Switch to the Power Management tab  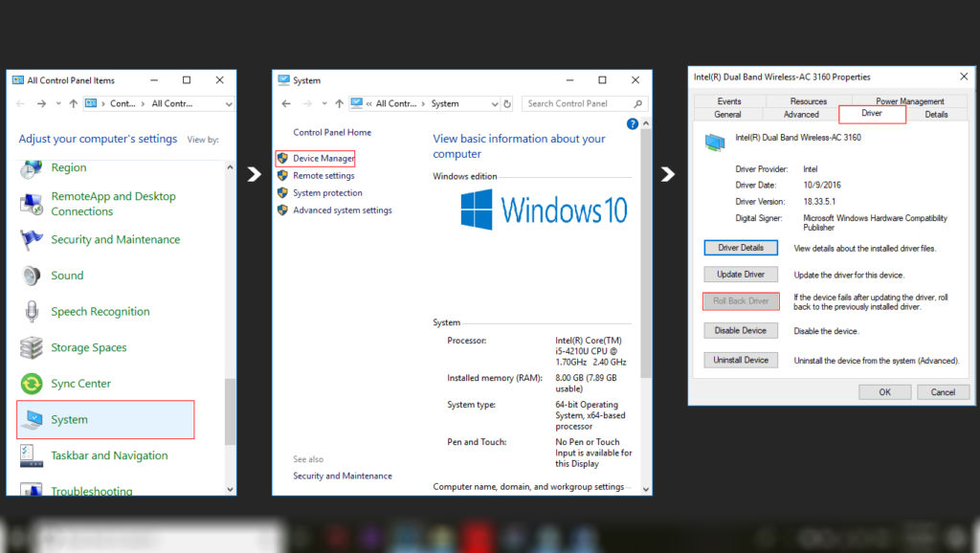click(x=909, y=100)
